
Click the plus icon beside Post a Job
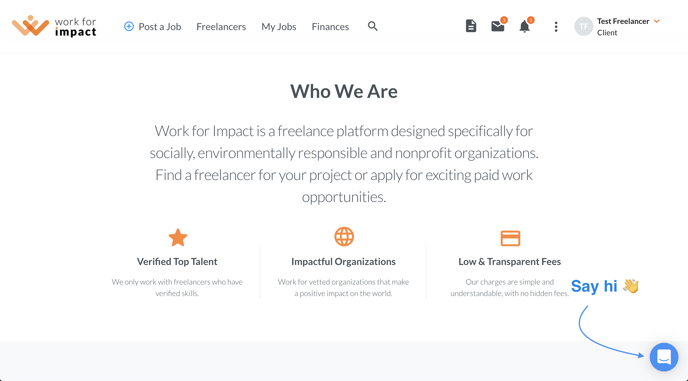coord(129,26)
